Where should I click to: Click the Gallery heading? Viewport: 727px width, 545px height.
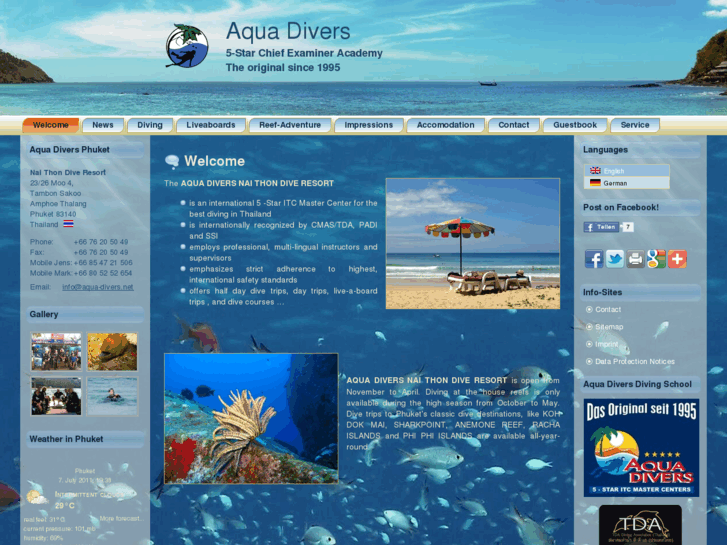point(44,314)
